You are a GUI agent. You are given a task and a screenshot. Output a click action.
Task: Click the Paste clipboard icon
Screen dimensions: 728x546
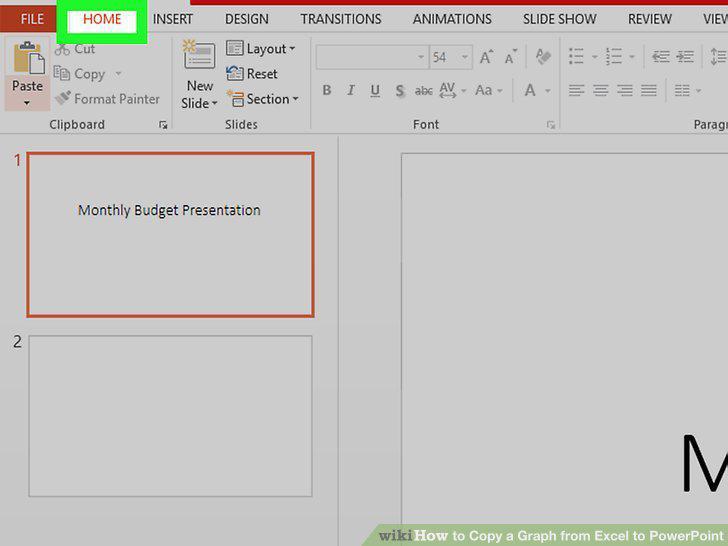point(29,58)
